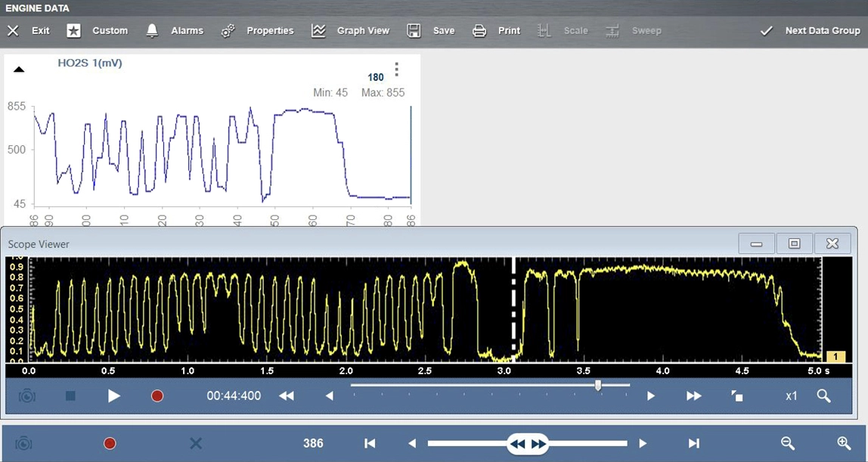Jump to first frame in bottom bar
The image size is (868, 462).
pos(370,443)
